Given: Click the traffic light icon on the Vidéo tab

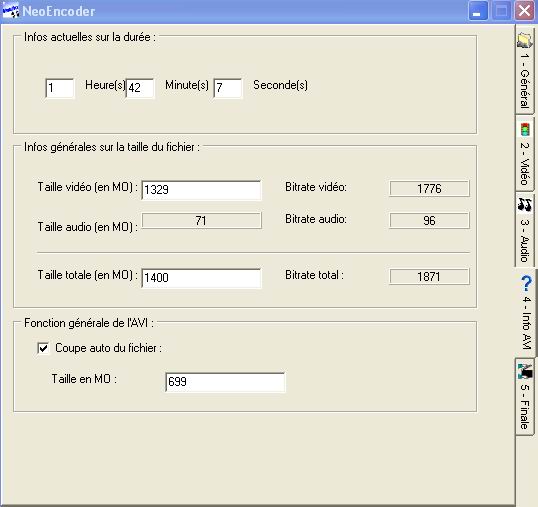Looking at the screenshot, I should 525,129.
